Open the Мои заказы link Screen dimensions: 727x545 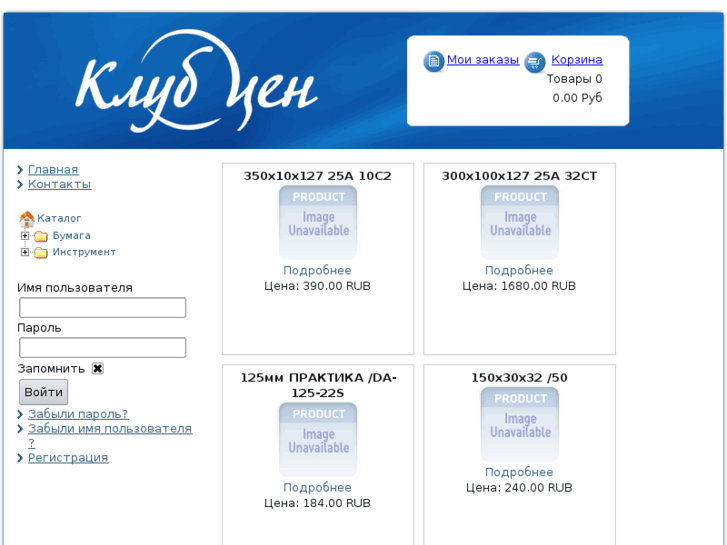tap(483, 60)
